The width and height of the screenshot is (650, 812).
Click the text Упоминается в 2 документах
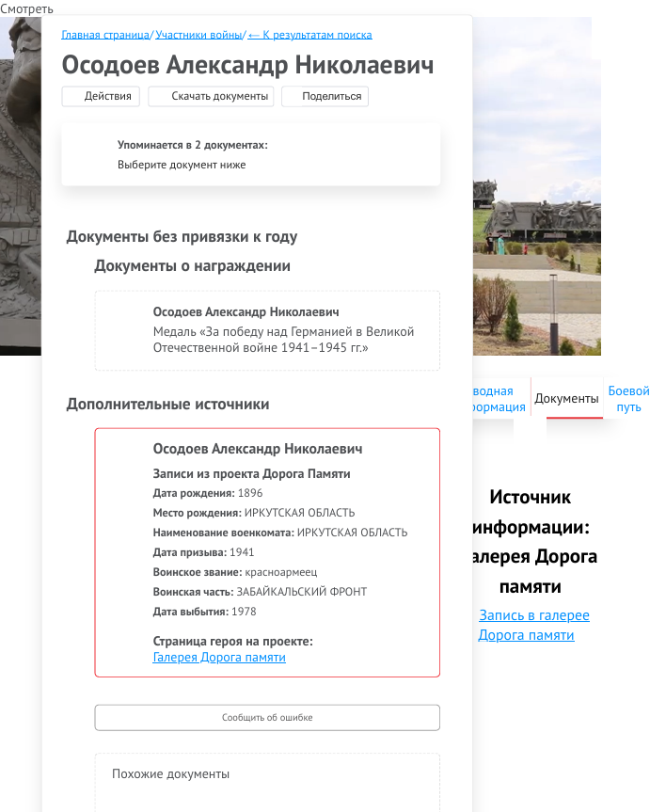click(x=193, y=145)
